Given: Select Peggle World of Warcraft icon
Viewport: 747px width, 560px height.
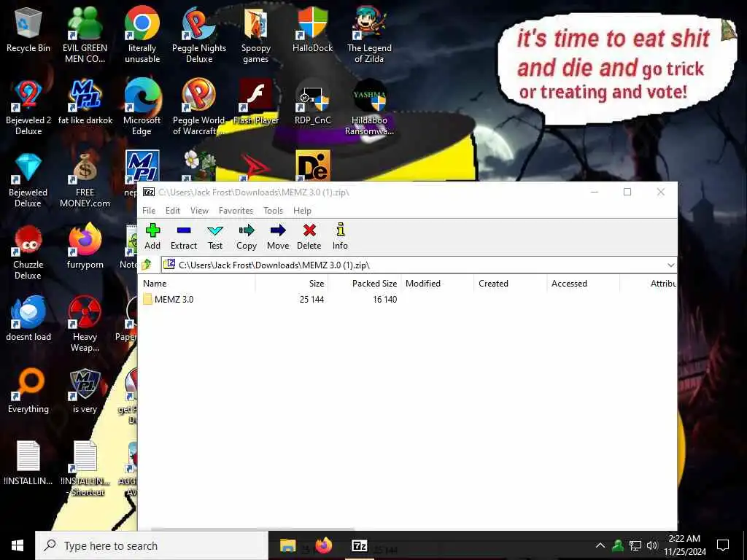Looking at the screenshot, I should (199, 108).
